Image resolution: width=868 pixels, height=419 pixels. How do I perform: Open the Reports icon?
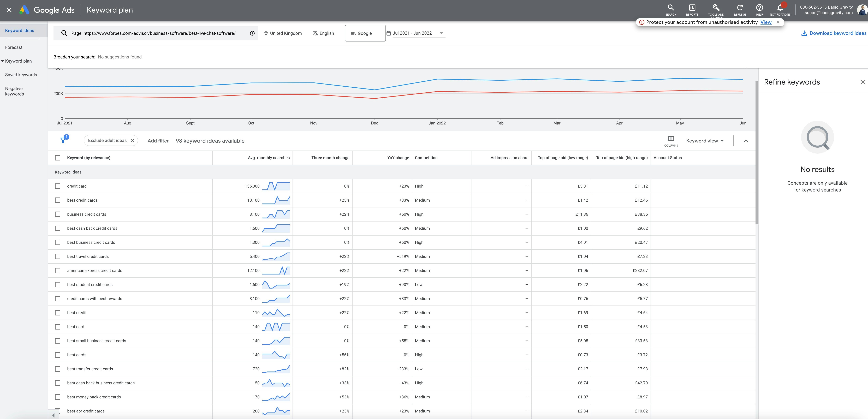pyautogui.click(x=692, y=8)
